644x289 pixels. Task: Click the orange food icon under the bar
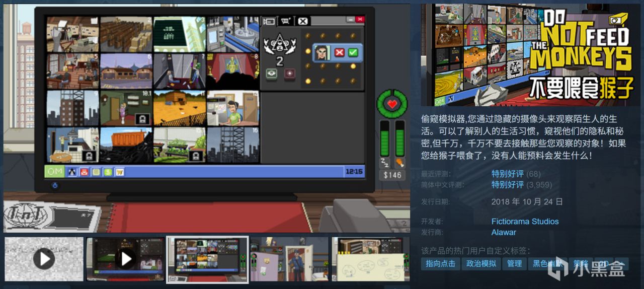pos(400,163)
